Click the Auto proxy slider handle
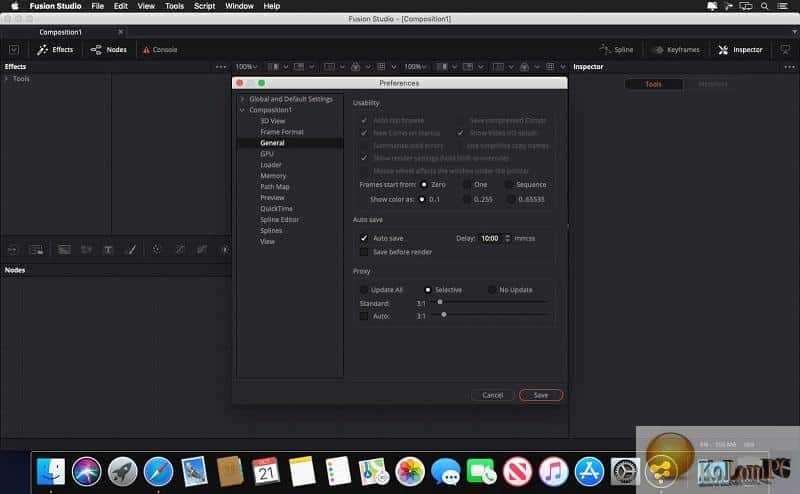Viewport: 800px width, 494px height. [x=444, y=315]
